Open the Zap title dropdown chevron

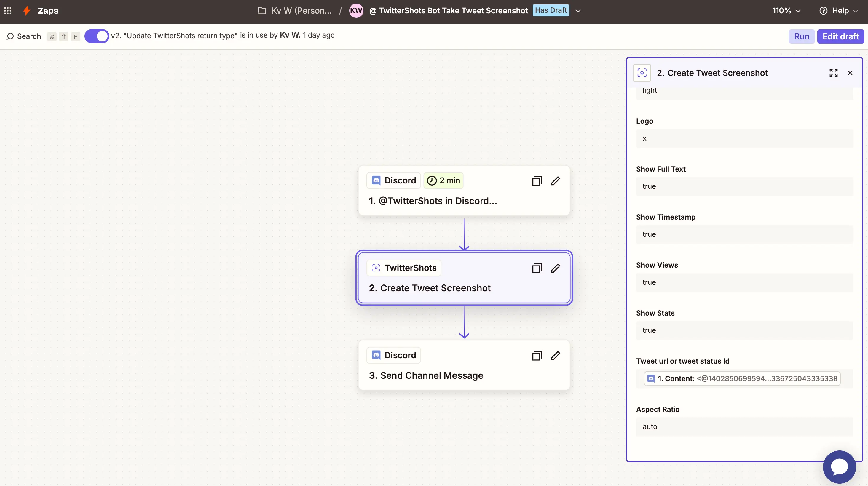pyautogui.click(x=578, y=11)
